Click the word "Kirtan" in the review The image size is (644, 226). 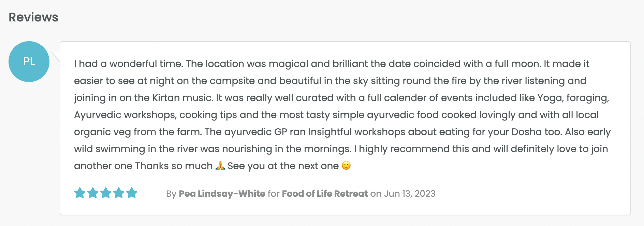pos(166,98)
